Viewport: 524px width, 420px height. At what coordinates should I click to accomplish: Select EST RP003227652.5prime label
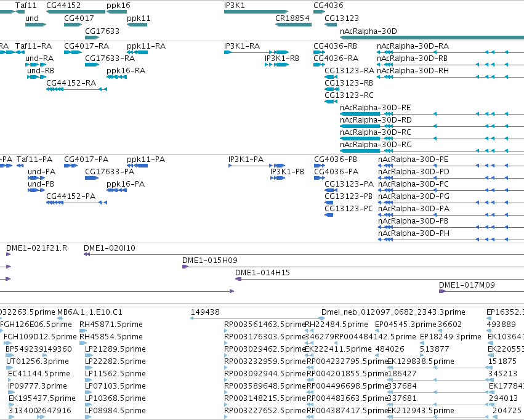(265, 410)
